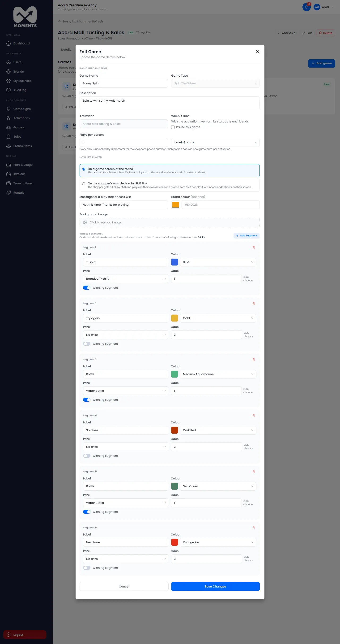This screenshot has height=644, width=340.
Task: Click the Dashboard sidebar icon
Action: tap(8, 44)
